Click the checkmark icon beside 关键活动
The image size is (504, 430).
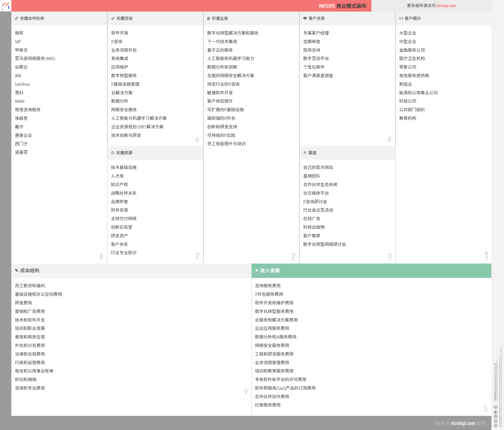113,18
